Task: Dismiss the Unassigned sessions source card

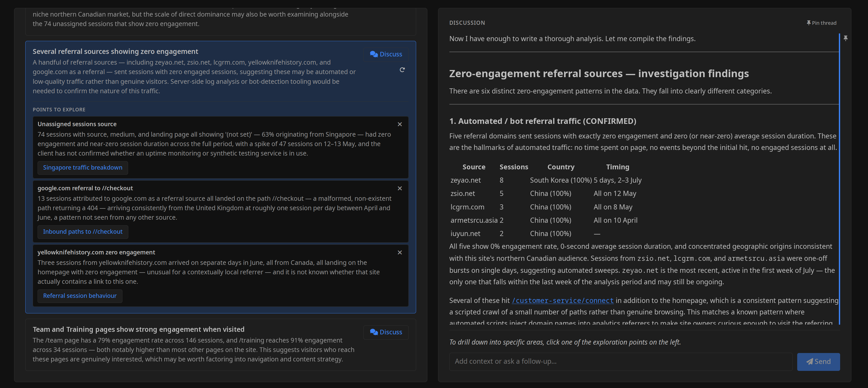Action: point(400,124)
